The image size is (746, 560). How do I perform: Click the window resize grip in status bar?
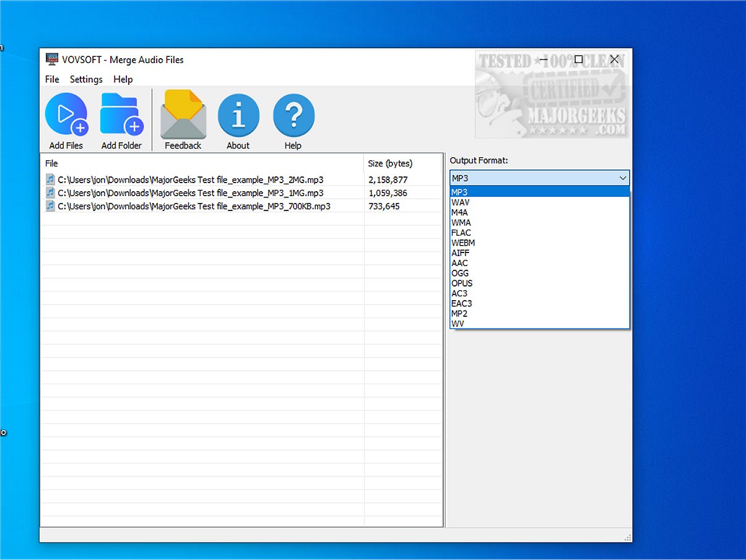click(627, 537)
